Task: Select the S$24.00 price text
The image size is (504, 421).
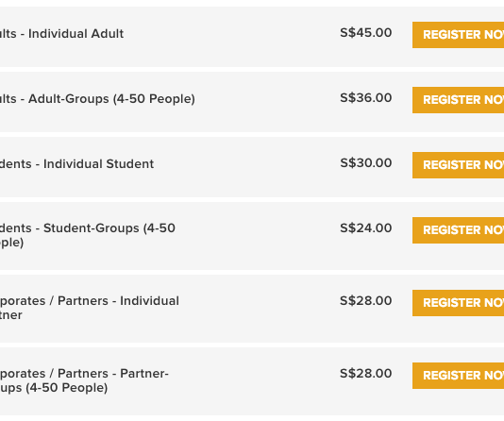Action: 366,228
